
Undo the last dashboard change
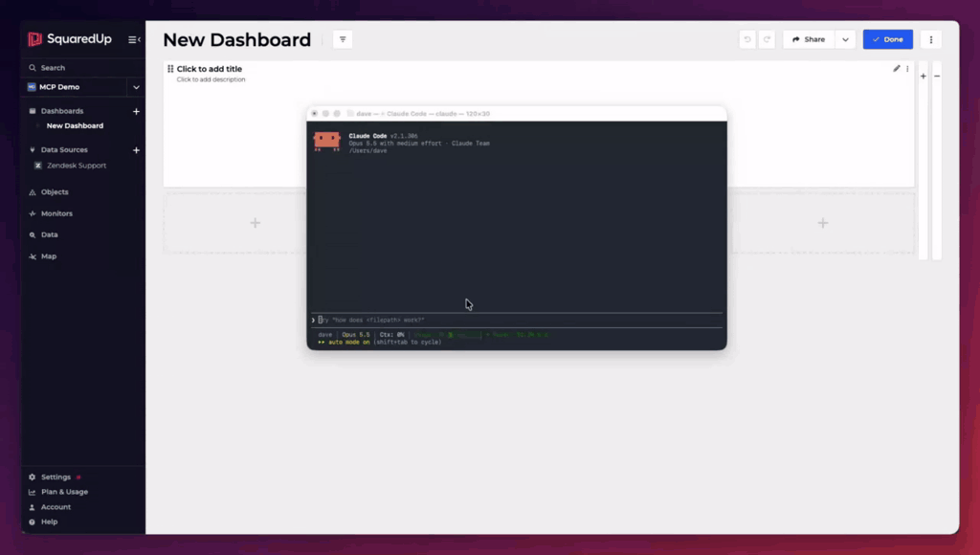point(746,39)
